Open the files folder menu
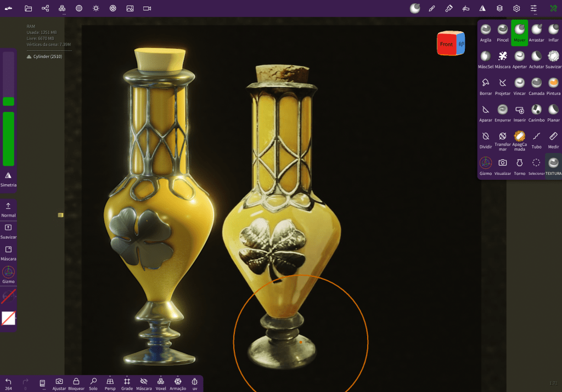 click(29, 8)
